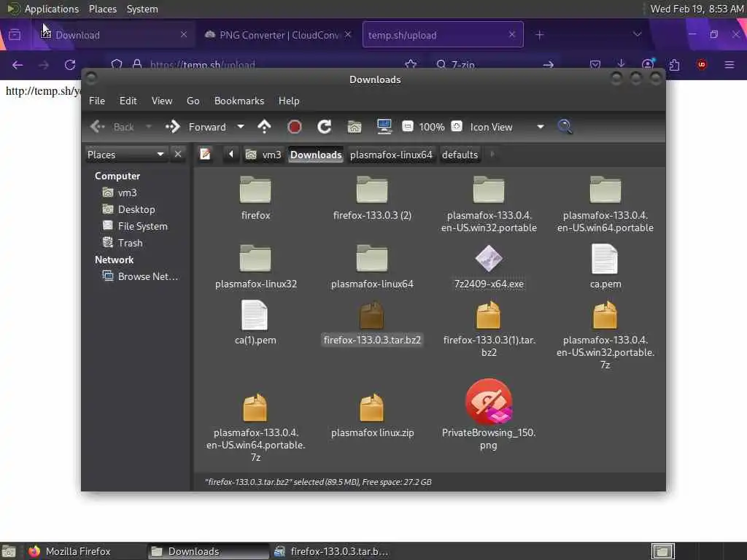Click the Back navigation button
The image size is (747, 560).
[x=112, y=127]
